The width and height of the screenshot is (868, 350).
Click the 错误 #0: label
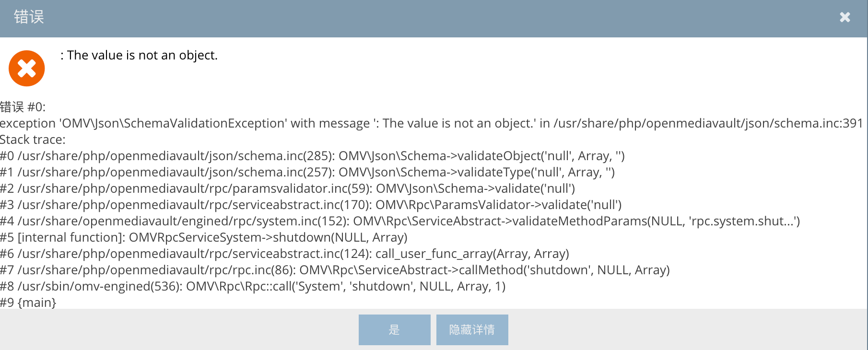[23, 107]
